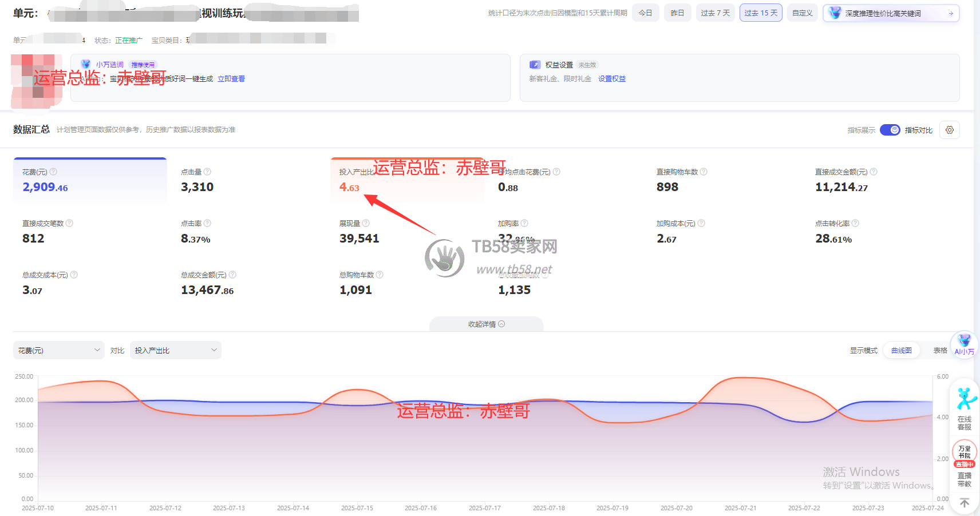Select the 投入产出比 metric card
Image resolution: width=980 pixels, height=516 pixels.
[x=406, y=180]
